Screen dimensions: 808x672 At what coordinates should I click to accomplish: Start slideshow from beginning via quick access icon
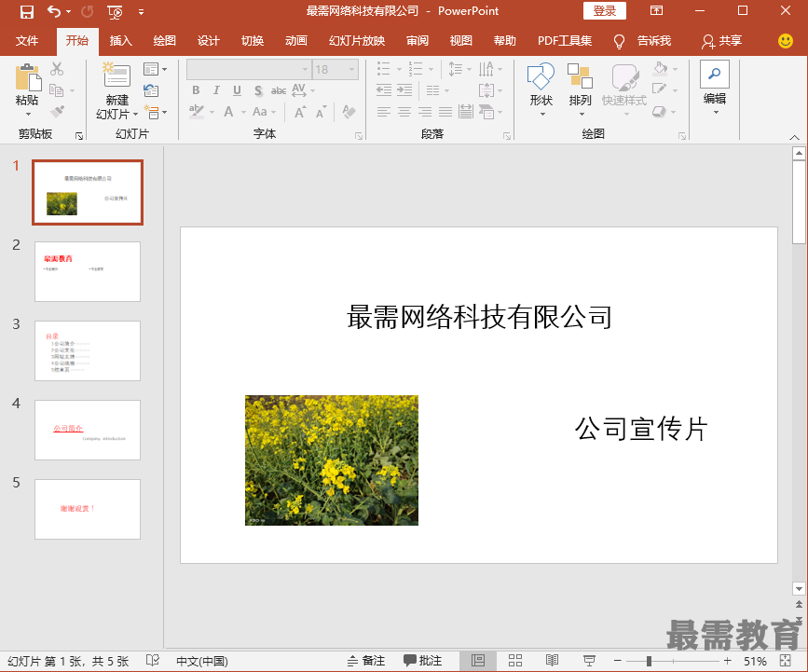[115, 12]
